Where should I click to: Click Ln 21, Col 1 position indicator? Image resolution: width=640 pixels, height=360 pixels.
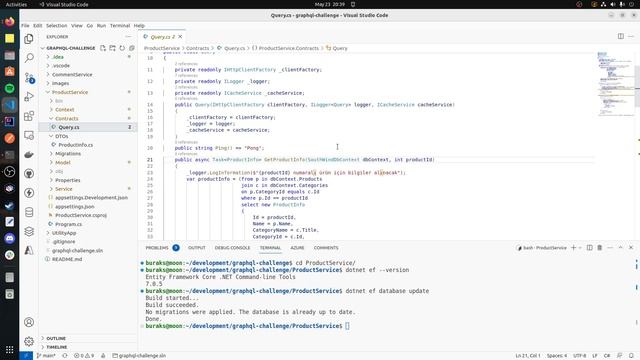coord(528,356)
